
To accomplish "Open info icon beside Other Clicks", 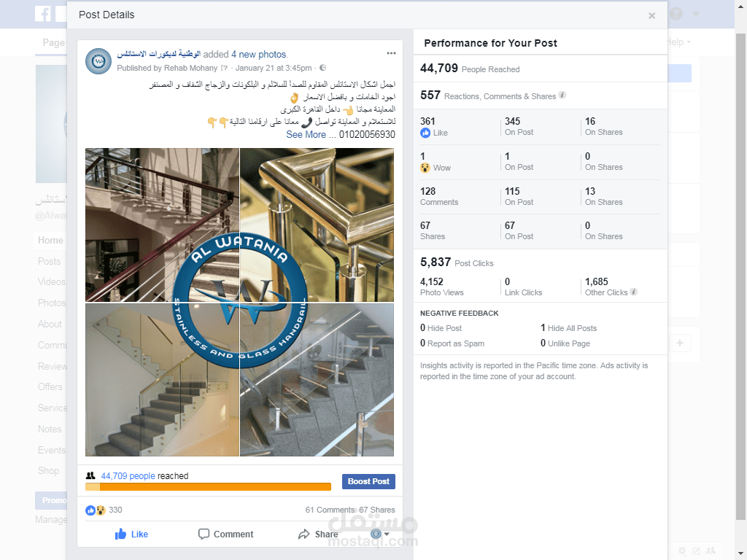I will coord(634,292).
